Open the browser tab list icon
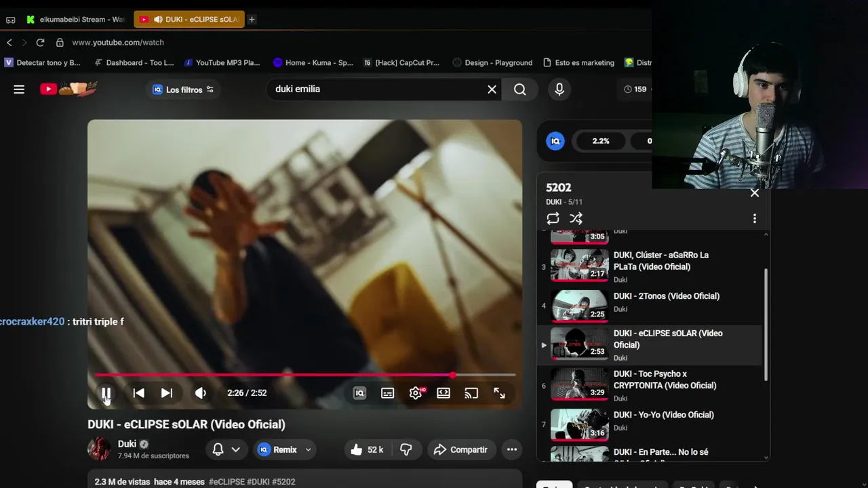Image resolution: width=868 pixels, height=488 pixels. [10, 20]
